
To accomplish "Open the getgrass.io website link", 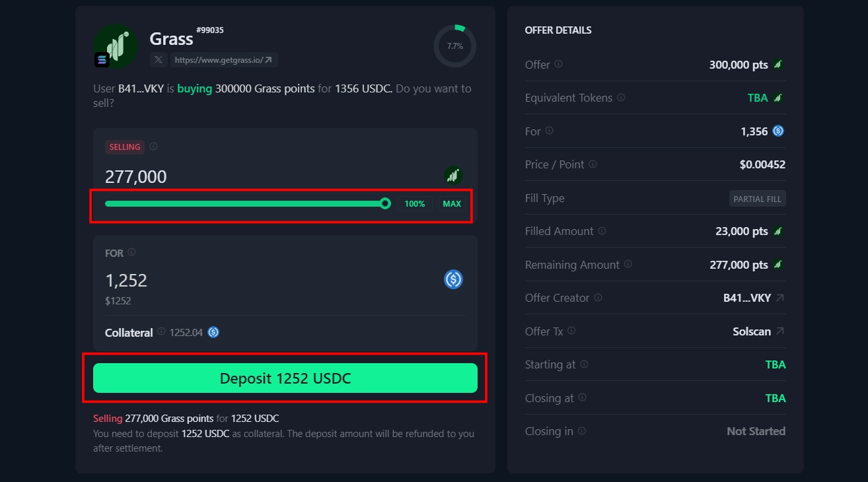I will tap(224, 60).
